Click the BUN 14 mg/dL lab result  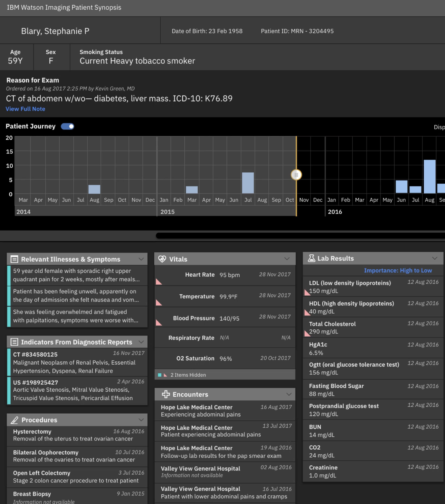pyautogui.click(x=373, y=430)
